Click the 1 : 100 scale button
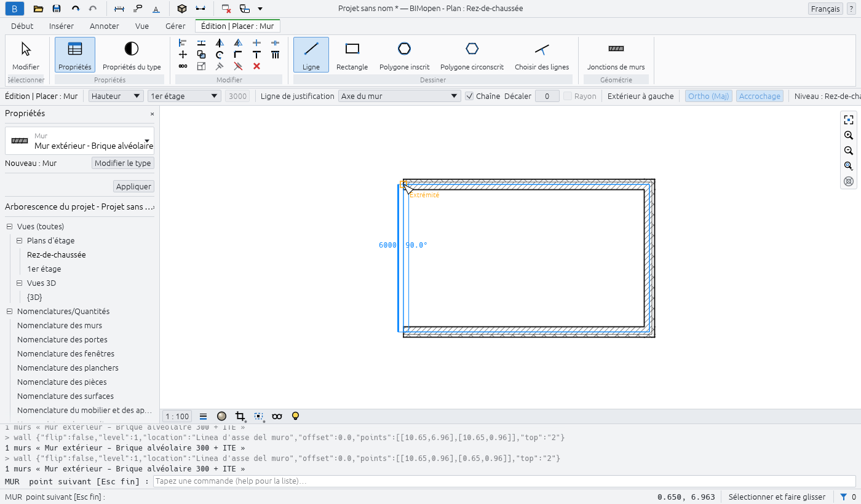Screen dimensions: 861x504 tap(178, 416)
